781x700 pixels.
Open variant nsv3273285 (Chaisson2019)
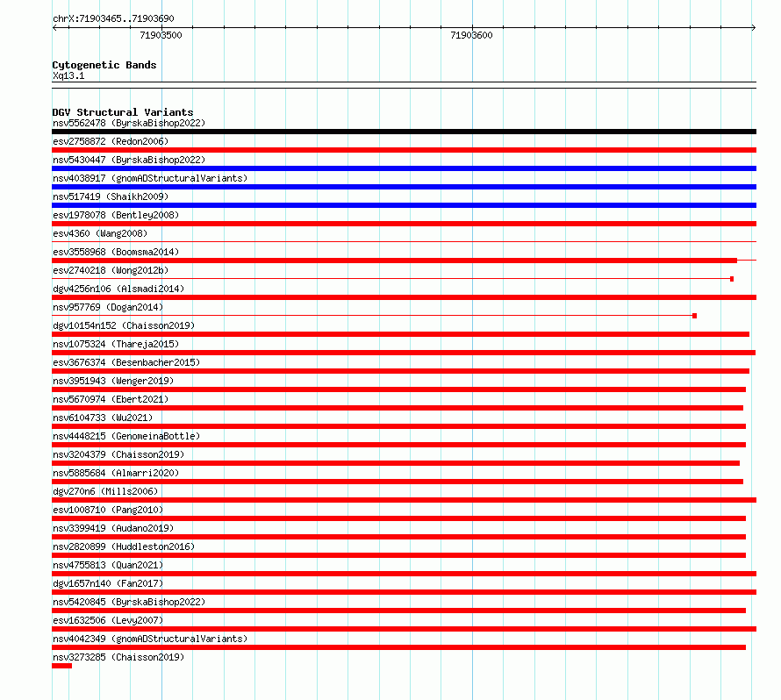coord(118,657)
